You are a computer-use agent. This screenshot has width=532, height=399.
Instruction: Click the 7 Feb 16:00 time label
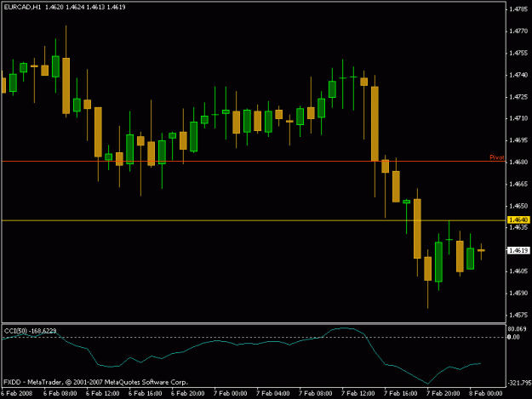point(401,393)
